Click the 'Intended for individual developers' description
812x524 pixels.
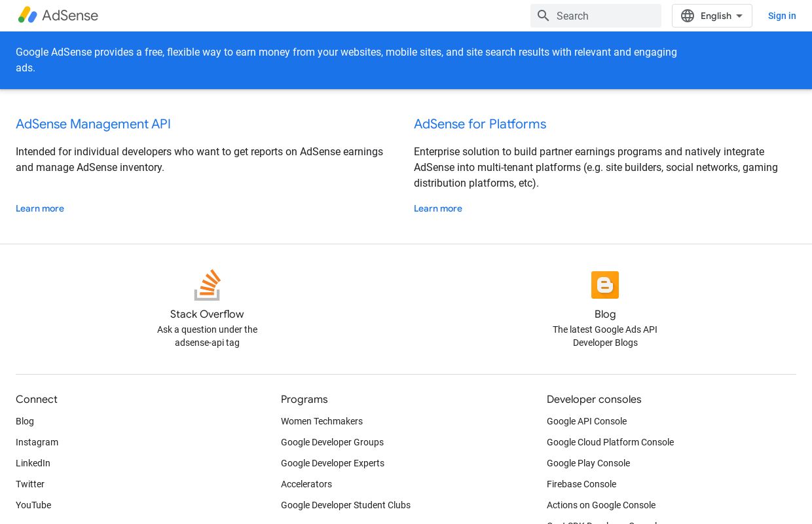[199, 159]
